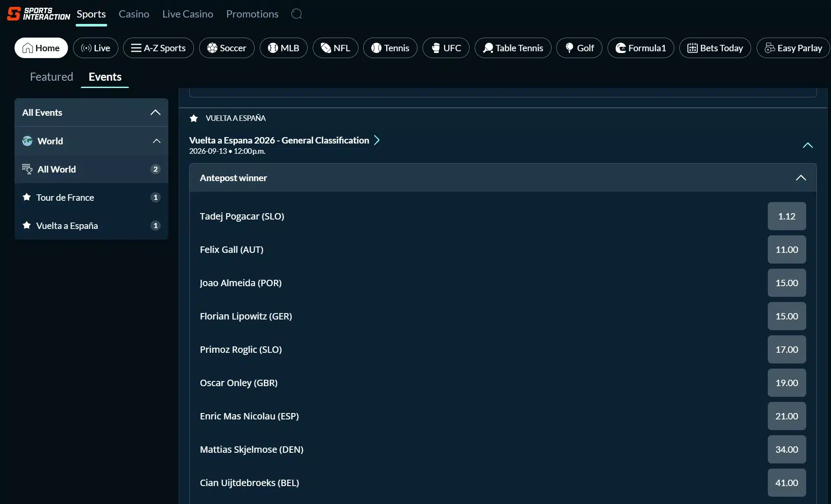Select Primoz Roglic odds 17.00
This screenshot has height=504, width=831.
(x=787, y=349)
